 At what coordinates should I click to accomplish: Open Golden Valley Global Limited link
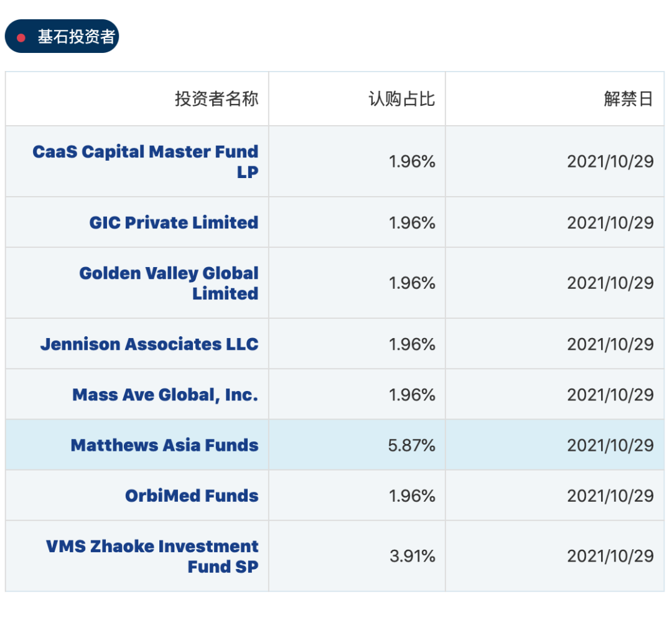pos(169,283)
